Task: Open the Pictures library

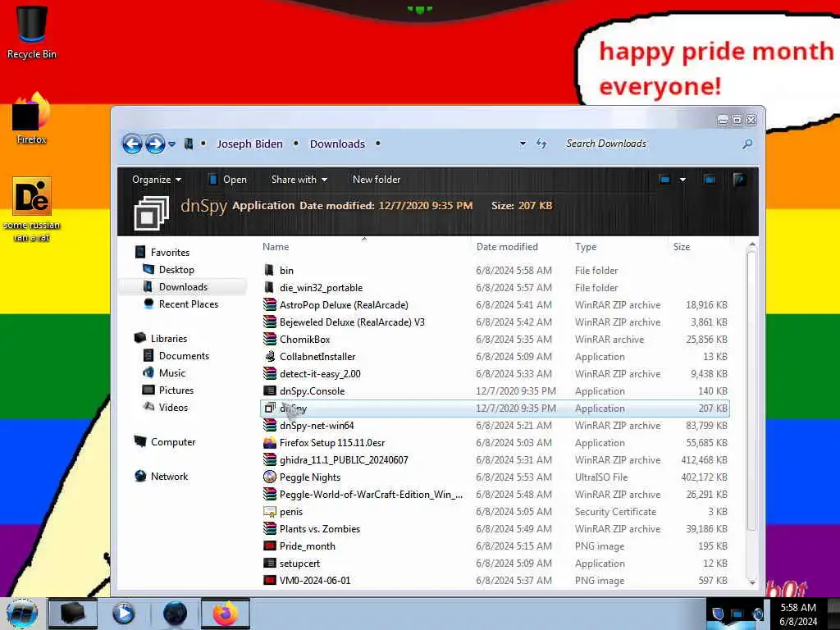Action: [x=168, y=390]
